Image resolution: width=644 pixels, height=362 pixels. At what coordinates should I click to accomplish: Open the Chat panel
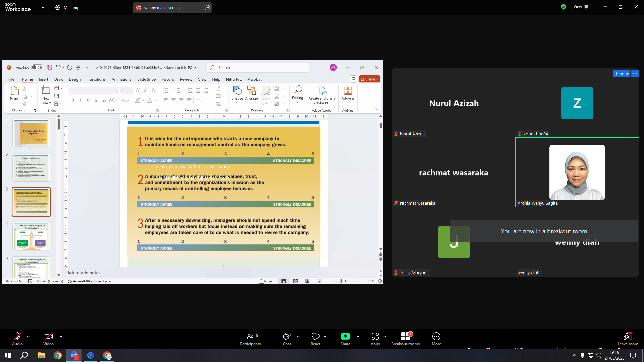pos(287,339)
